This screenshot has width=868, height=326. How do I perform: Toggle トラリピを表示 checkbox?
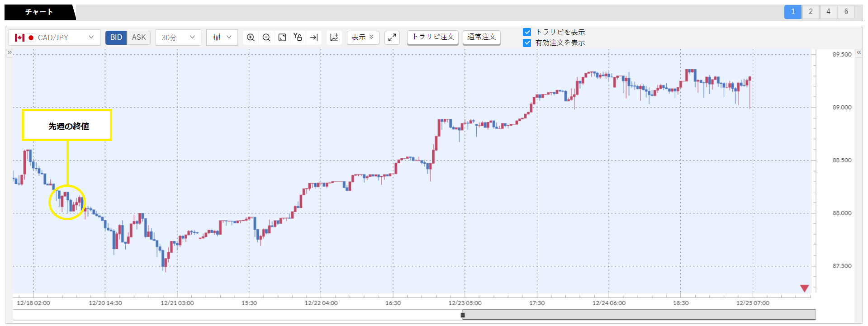pyautogui.click(x=527, y=32)
